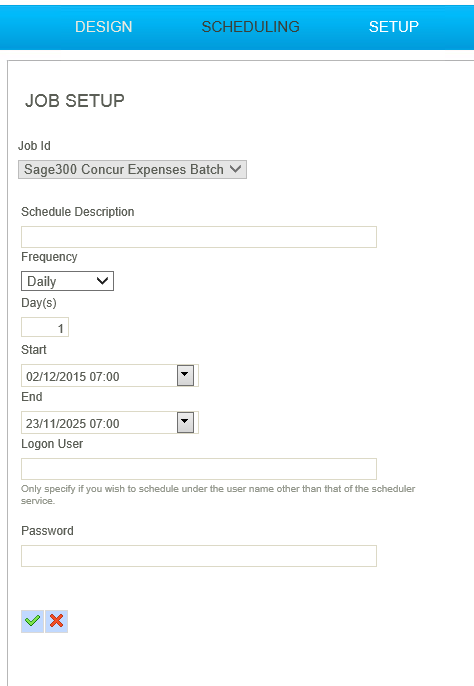Viewport: 474px width, 686px height.
Task: Go to the SETUP tab
Action: coord(393,27)
